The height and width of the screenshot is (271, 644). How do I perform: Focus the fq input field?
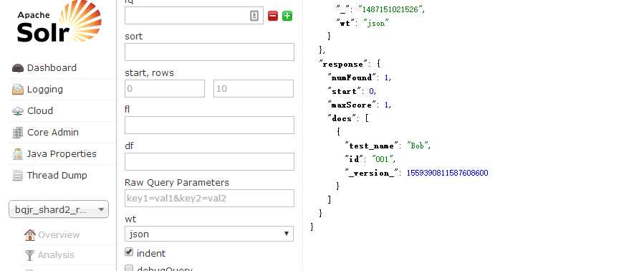194,16
